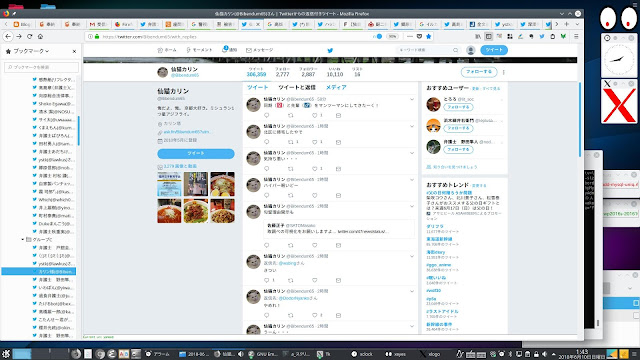Click the Twitter bird extension in the toolbar

[x=542, y=36]
